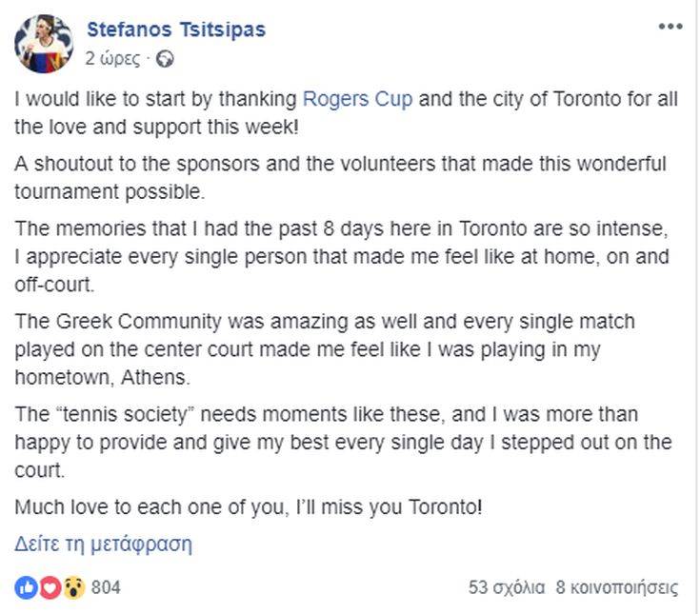Click the paragraph about memories of 8 days
This screenshot has width=700, height=614.
point(341,257)
